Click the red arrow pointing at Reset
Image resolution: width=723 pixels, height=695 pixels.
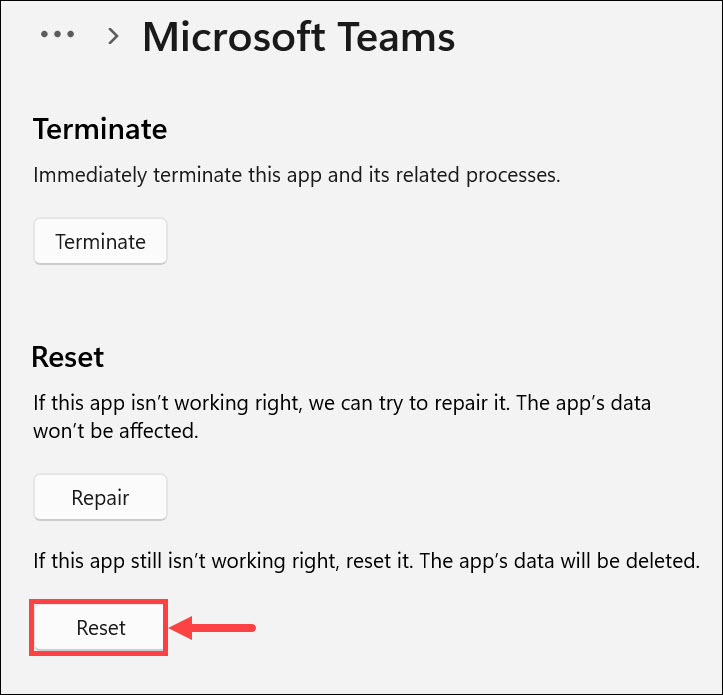tap(213, 628)
